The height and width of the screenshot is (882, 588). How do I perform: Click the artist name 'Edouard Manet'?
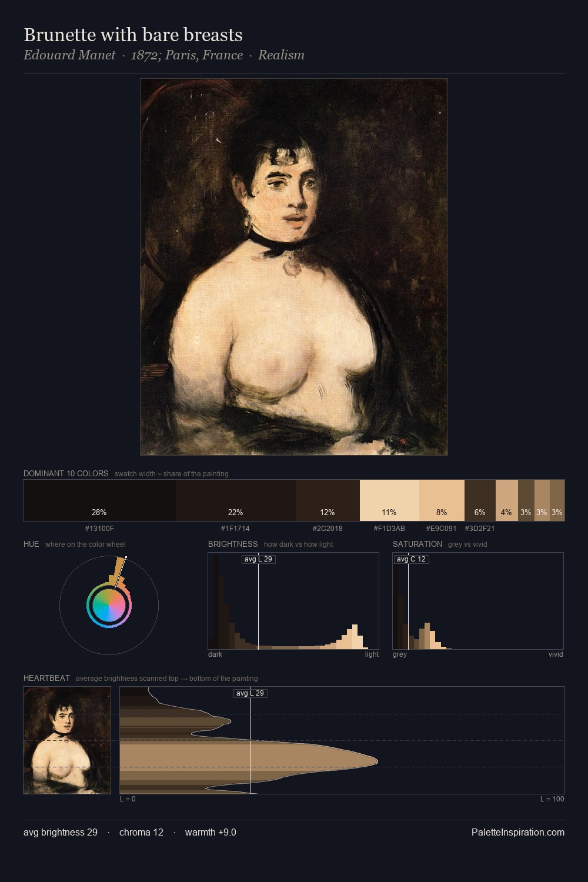point(69,55)
